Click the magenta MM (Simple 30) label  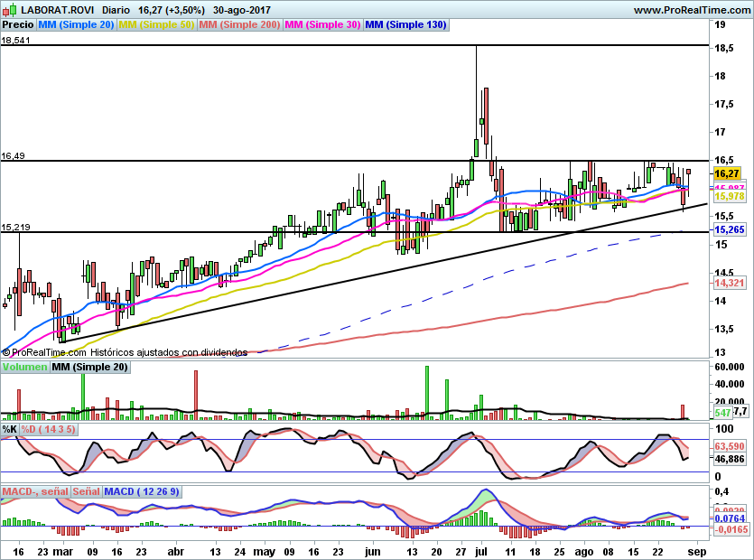(322, 25)
